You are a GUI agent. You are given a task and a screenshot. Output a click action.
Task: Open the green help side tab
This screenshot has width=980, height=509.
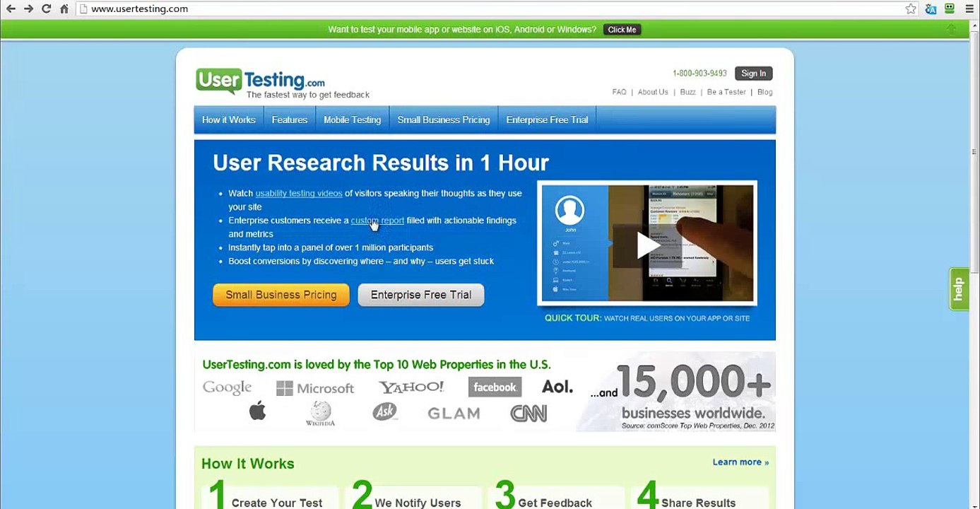pos(959,288)
